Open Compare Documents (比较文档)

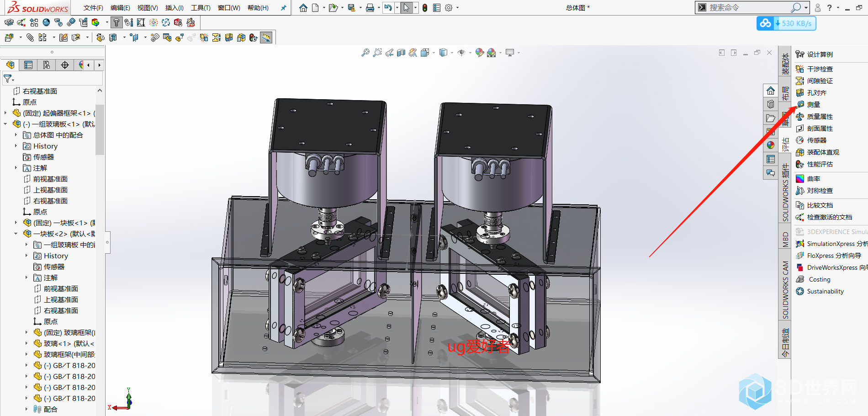[x=815, y=205]
